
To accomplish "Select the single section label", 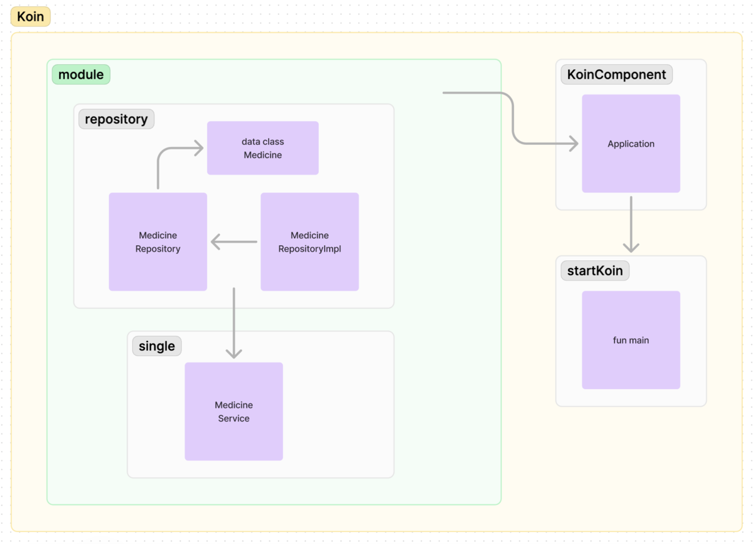I will click(156, 346).
